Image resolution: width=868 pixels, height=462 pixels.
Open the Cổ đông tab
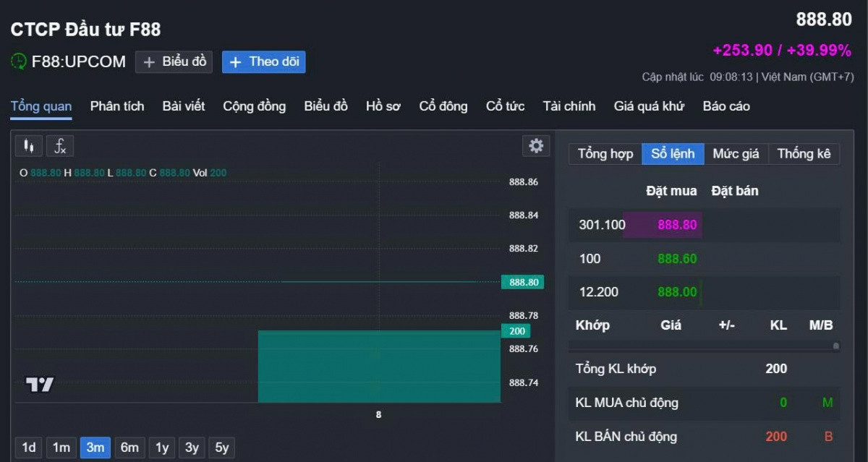[x=443, y=106]
